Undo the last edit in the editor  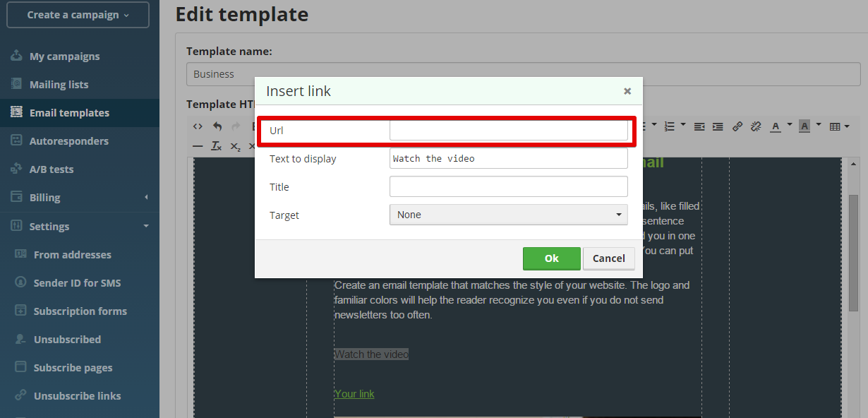(217, 126)
